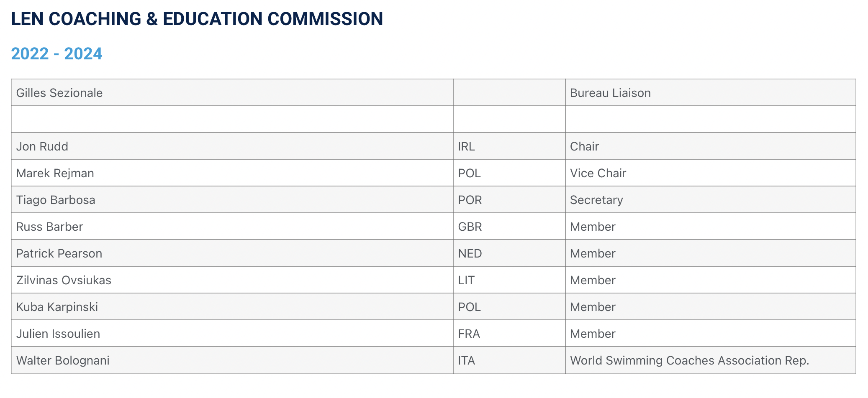
Task: Select the NED country code
Action: click(x=470, y=253)
